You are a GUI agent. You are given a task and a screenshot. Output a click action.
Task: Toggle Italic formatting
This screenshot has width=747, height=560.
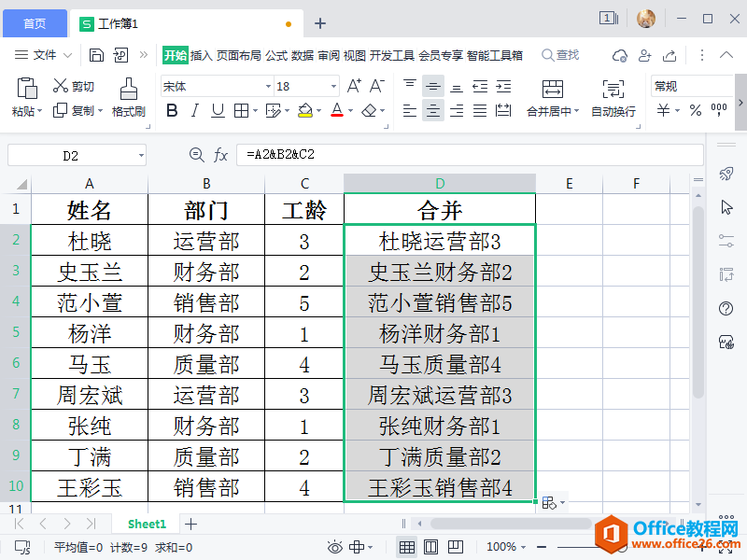[194, 111]
